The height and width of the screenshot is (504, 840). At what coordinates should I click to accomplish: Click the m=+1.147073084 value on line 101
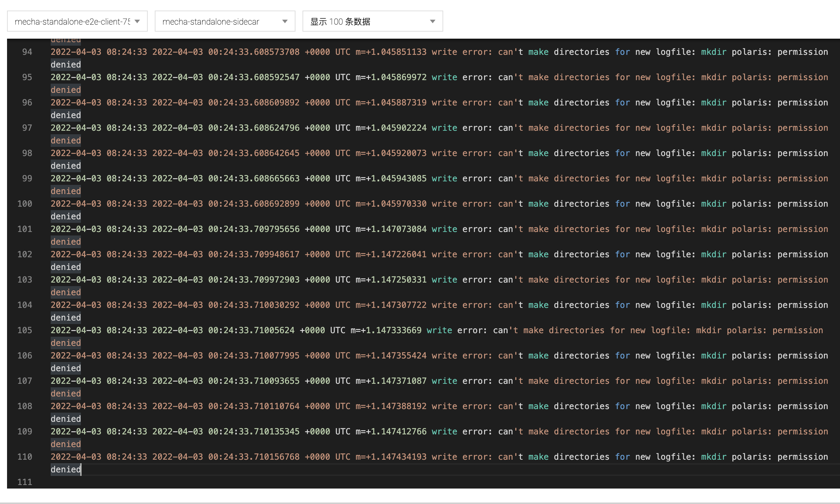point(390,229)
